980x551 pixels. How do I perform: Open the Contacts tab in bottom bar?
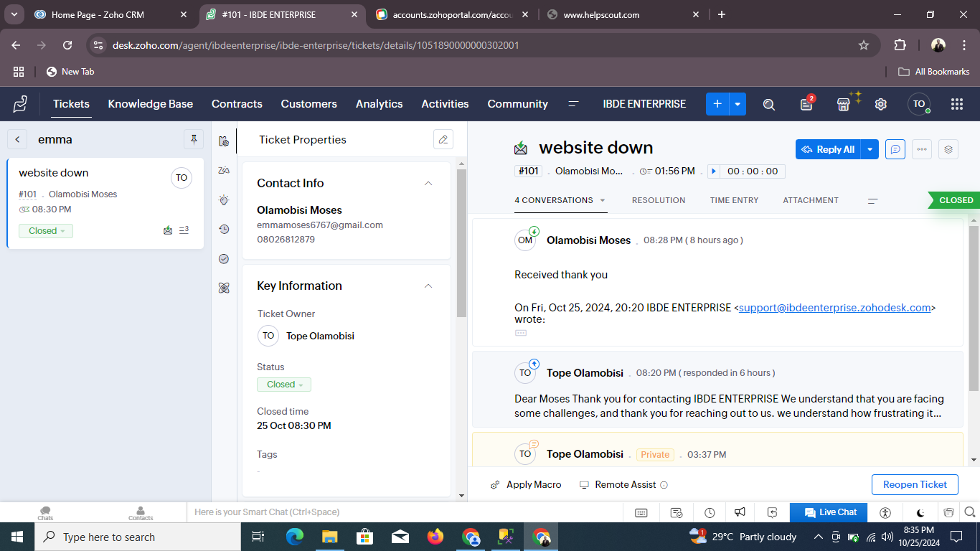tap(141, 513)
